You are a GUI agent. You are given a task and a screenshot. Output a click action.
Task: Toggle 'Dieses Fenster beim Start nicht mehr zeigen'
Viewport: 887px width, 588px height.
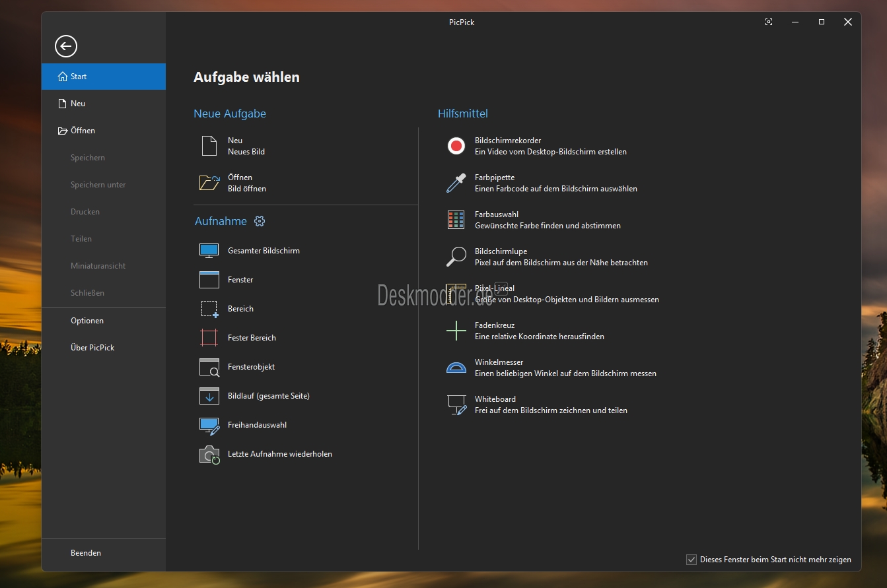point(692,560)
